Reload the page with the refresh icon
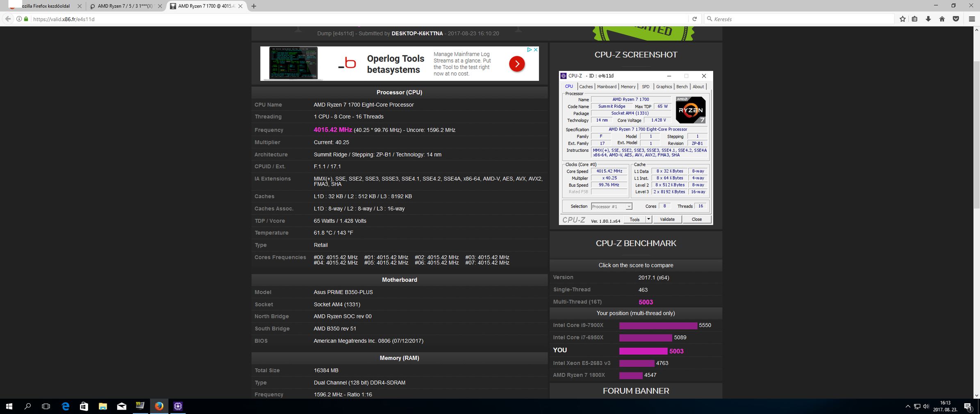Viewport: 980px width, 414px height. 694,19
